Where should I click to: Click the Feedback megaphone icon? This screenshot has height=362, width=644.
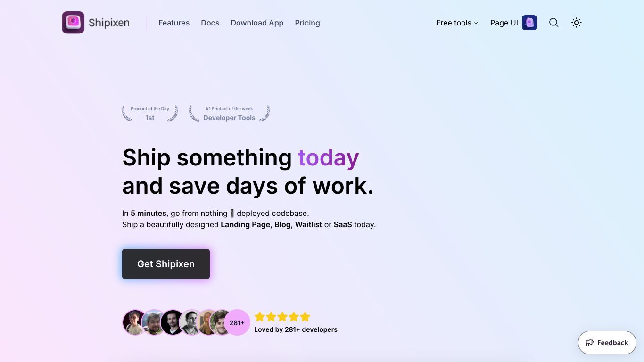pyautogui.click(x=590, y=343)
